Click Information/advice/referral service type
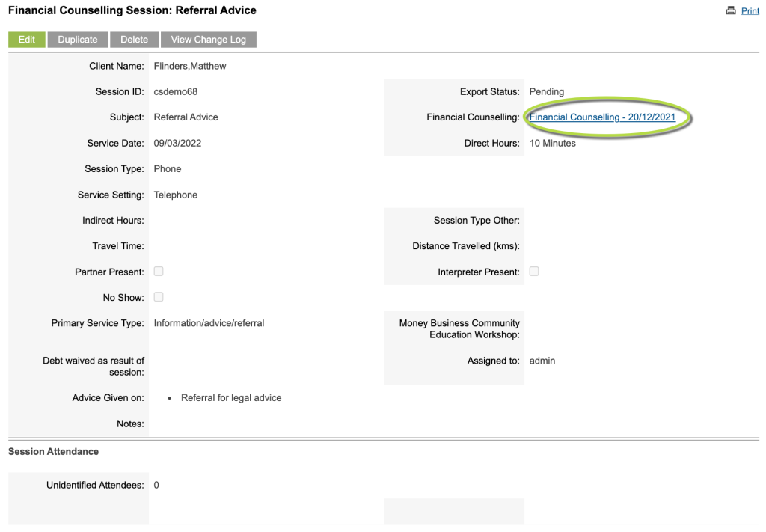Screen dimensions: 766x532 (209, 323)
